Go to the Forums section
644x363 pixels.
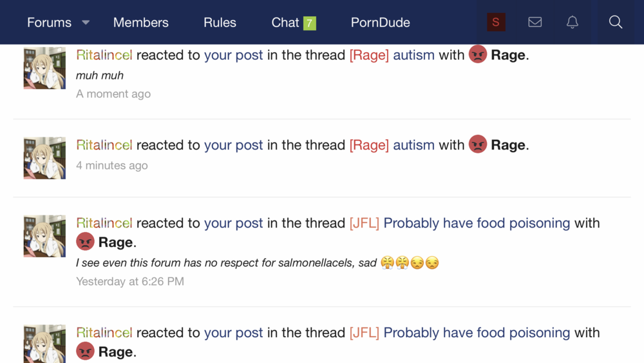coord(49,23)
